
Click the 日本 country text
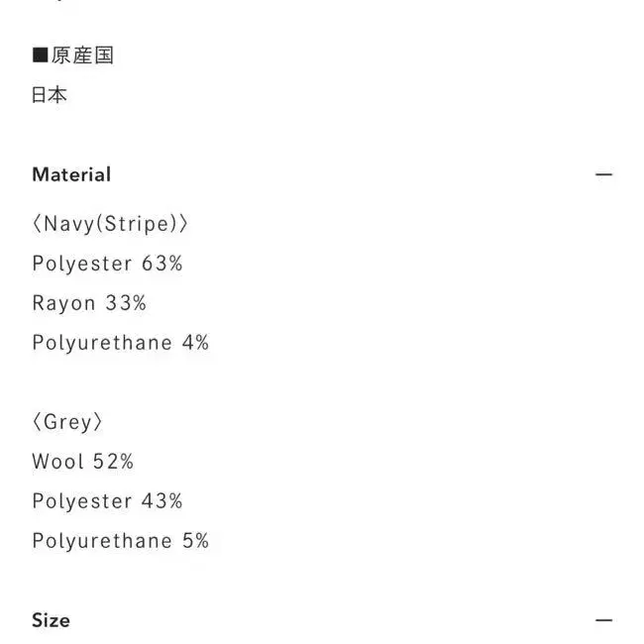point(50,95)
